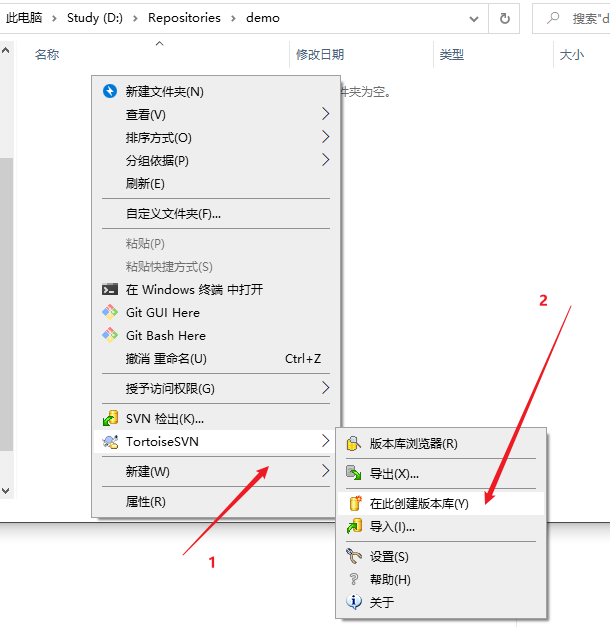610x627 pixels.
Task: Sort by 大小 column header
Action: coord(572,54)
